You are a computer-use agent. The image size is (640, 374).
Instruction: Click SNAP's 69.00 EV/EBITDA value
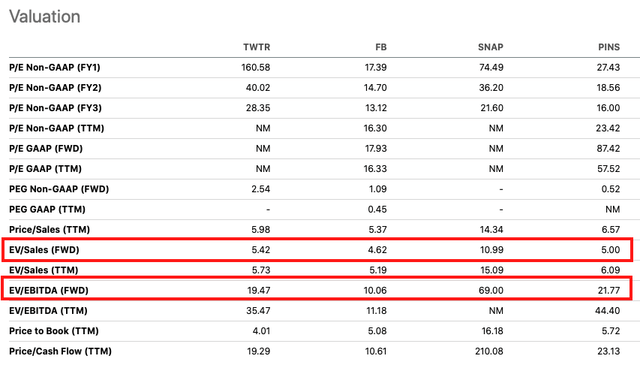pyautogui.click(x=491, y=290)
